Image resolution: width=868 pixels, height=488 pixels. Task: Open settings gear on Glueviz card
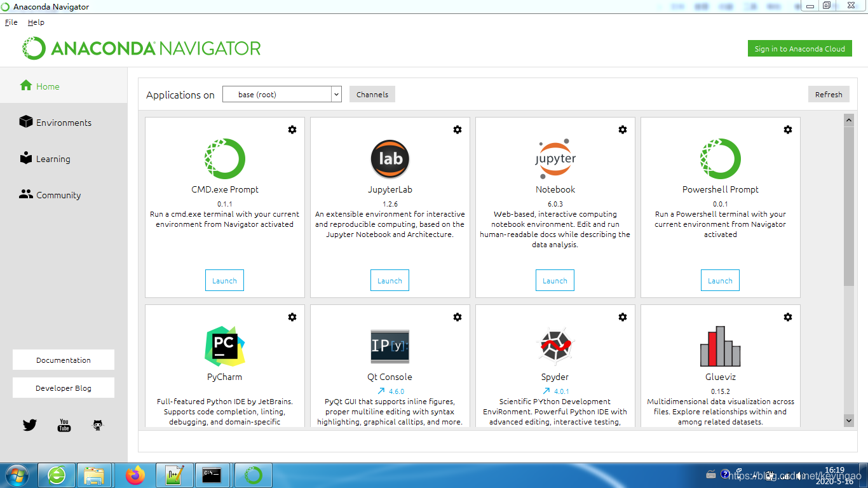pos(788,317)
